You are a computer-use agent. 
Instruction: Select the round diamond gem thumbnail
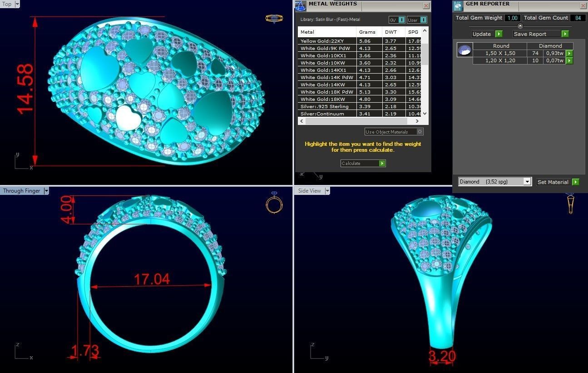tap(464, 50)
